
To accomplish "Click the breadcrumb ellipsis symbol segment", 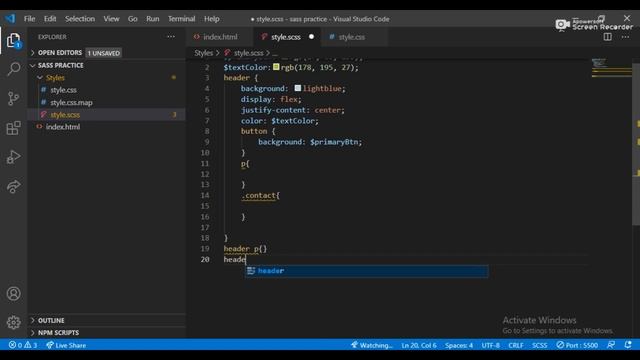I will tap(275, 53).
